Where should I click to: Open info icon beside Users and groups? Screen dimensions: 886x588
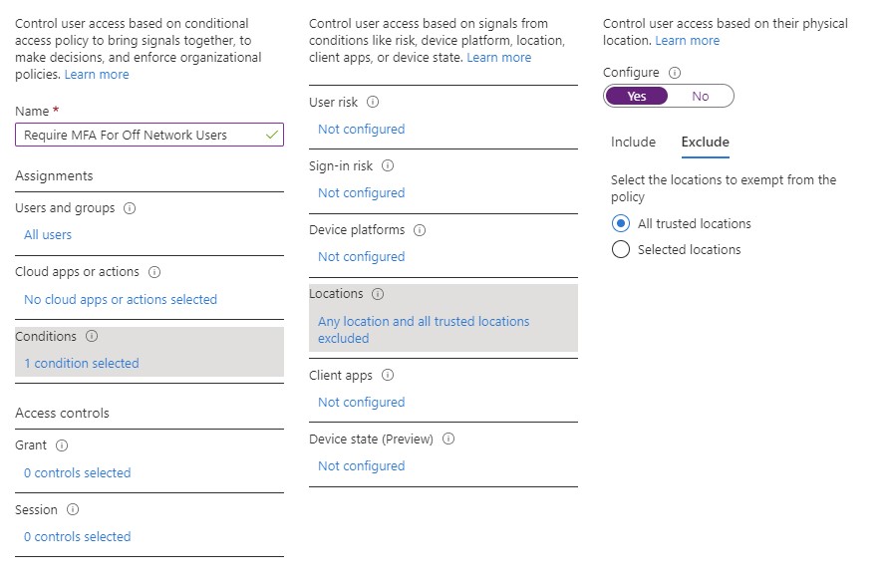click(x=130, y=208)
